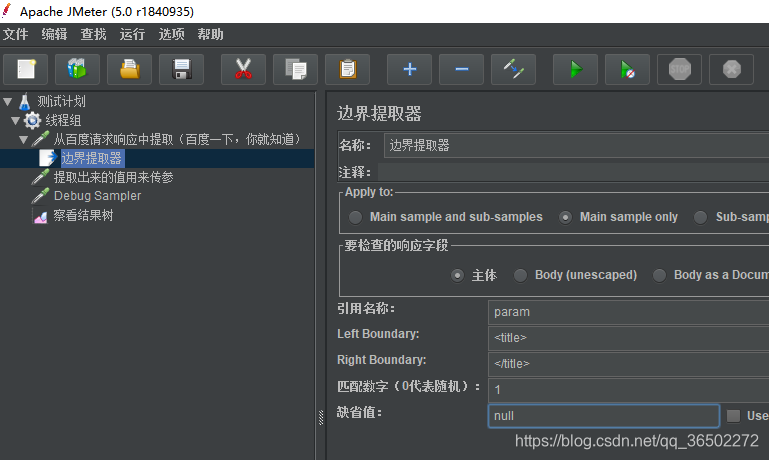Viewport: 769px width, 460px height.
Task: Open the 帮助 menu
Action: (x=210, y=34)
